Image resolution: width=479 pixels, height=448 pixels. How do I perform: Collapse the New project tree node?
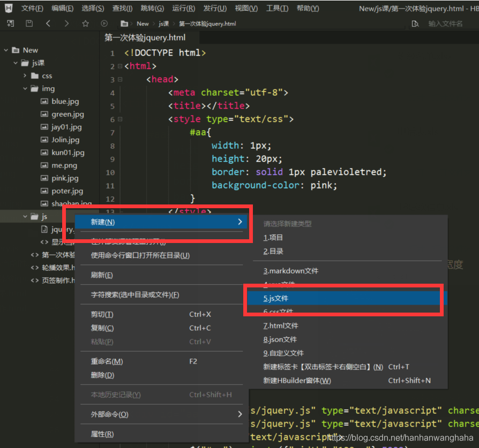pos(6,50)
